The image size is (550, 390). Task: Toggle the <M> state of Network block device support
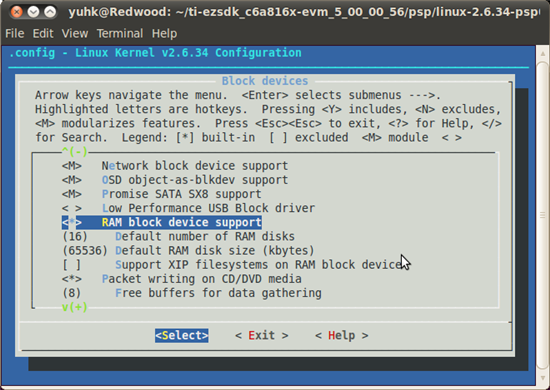[72, 166]
